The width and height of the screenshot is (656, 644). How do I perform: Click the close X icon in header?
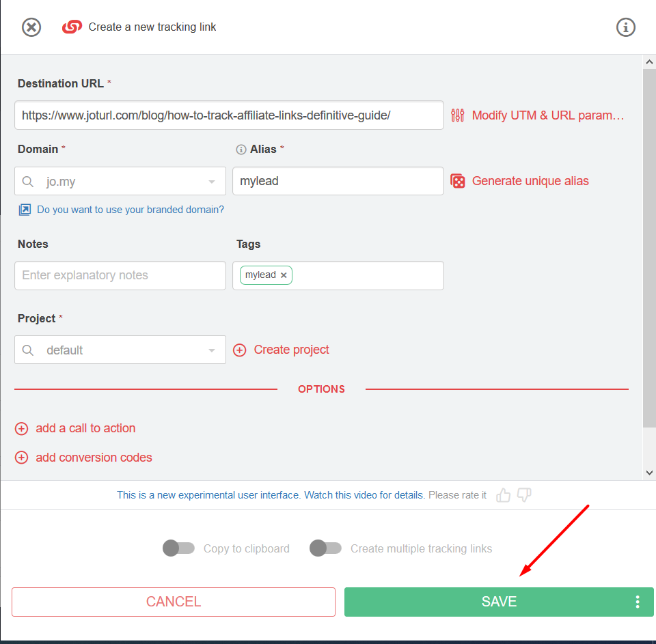coord(31,27)
